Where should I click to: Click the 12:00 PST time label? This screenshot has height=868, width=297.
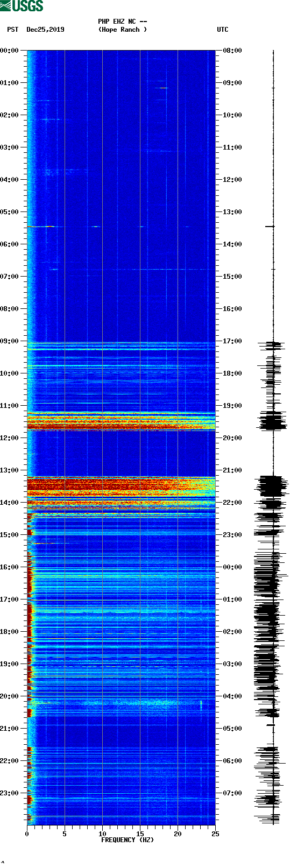tap(10, 438)
